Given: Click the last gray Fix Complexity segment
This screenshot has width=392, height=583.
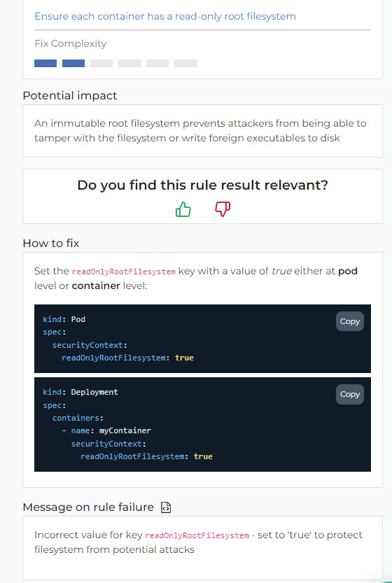Looking at the screenshot, I should coord(185,63).
